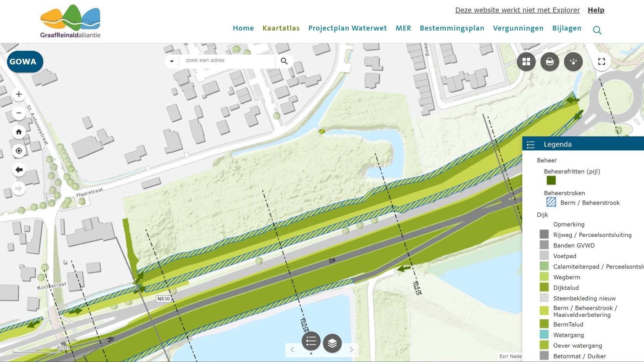Click the Beheerafritten dark green swatch
644x362 pixels.
coord(551,180)
